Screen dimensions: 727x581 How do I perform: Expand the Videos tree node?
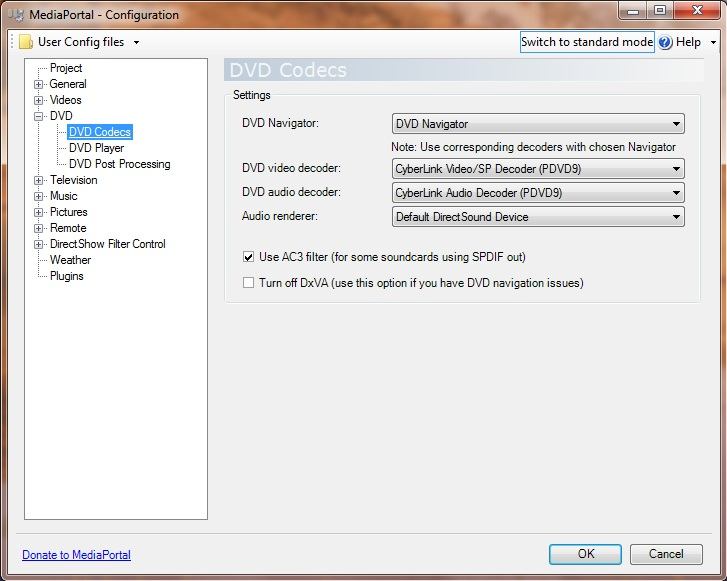click(38, 100)
